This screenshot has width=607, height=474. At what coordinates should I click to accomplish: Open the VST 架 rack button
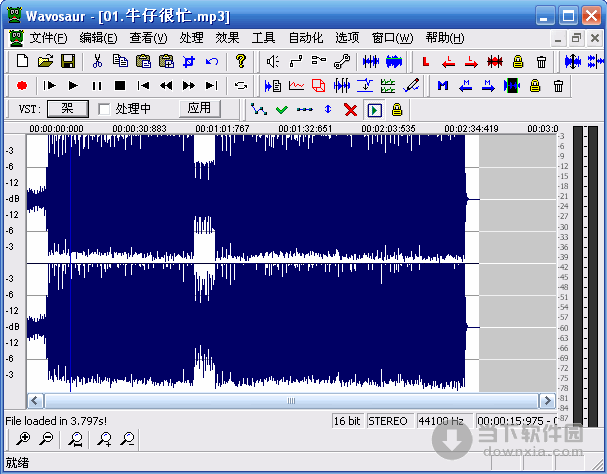coord(68,109)
